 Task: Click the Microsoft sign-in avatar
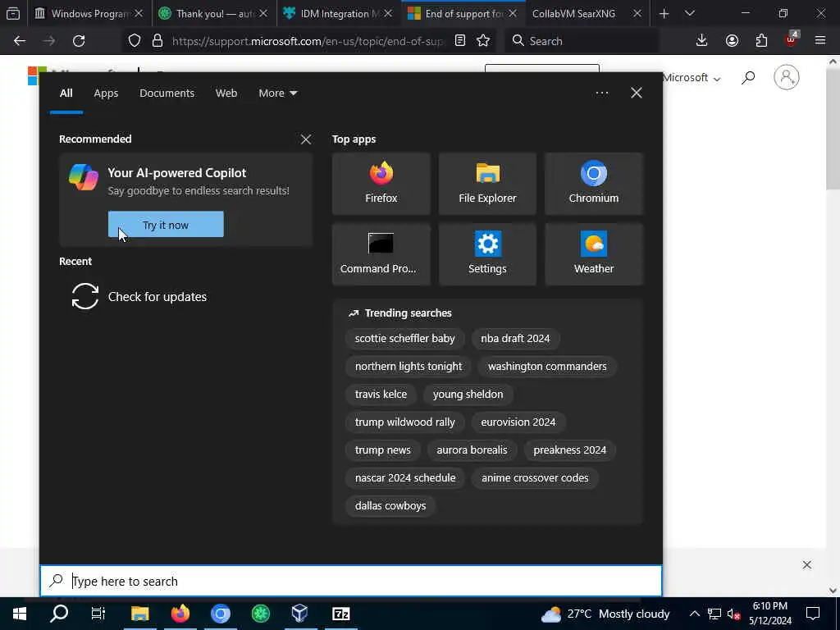(787, 77)
